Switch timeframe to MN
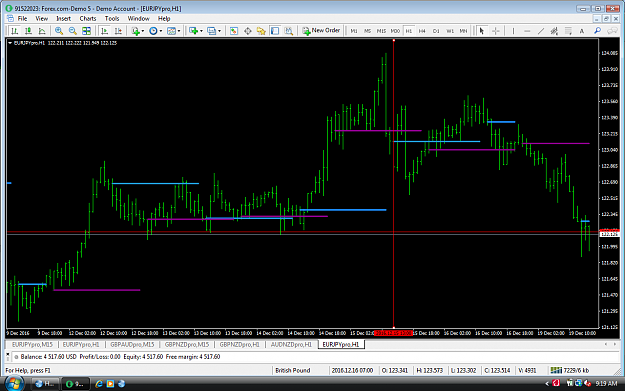 point(463,31)
